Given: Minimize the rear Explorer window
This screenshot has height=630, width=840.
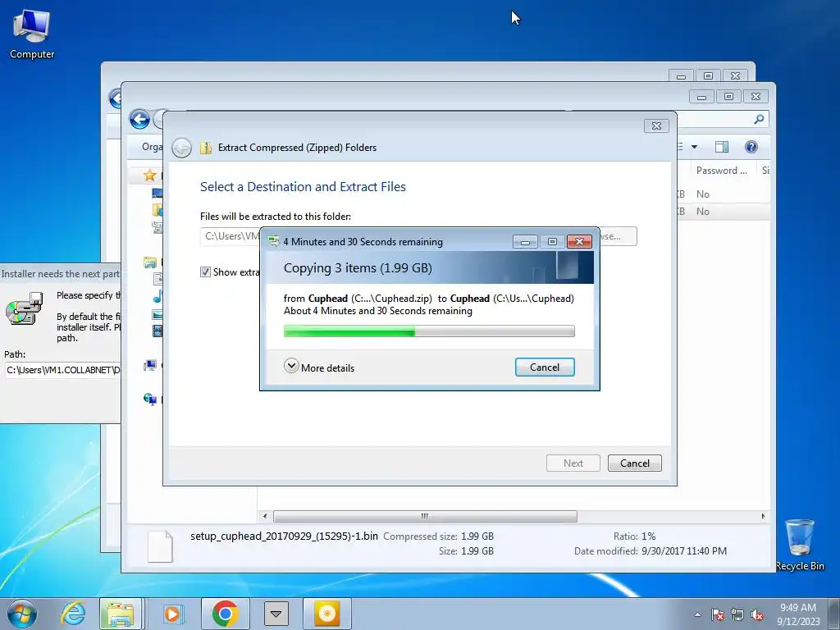Looking at the screenshot, I should (x=681, y=76).
